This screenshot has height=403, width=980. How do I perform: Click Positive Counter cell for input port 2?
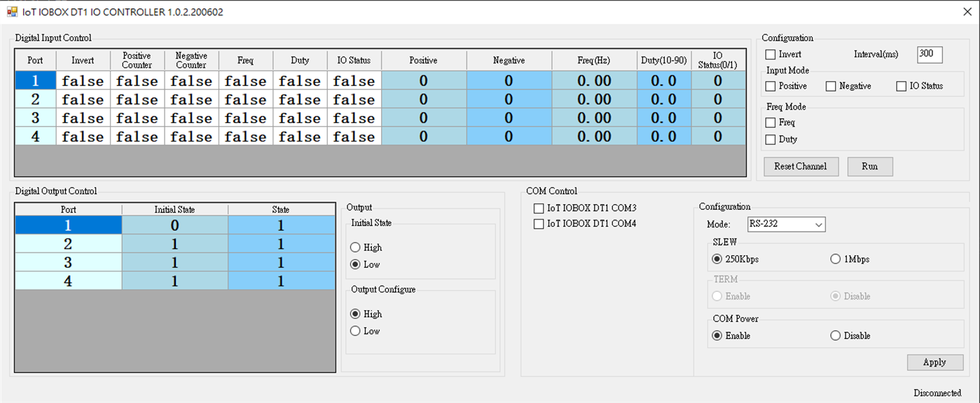point(137,99)
